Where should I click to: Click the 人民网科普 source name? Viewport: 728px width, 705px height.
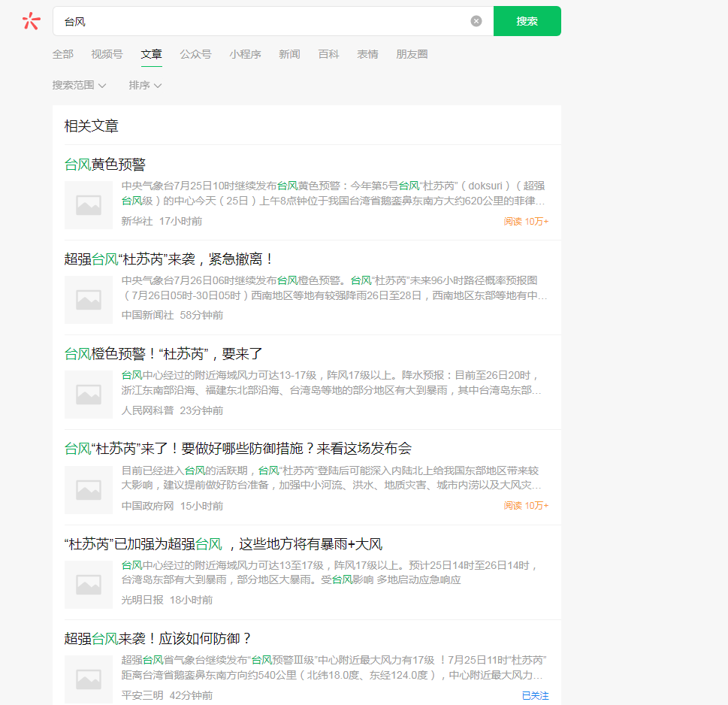(x=148, y=410)
